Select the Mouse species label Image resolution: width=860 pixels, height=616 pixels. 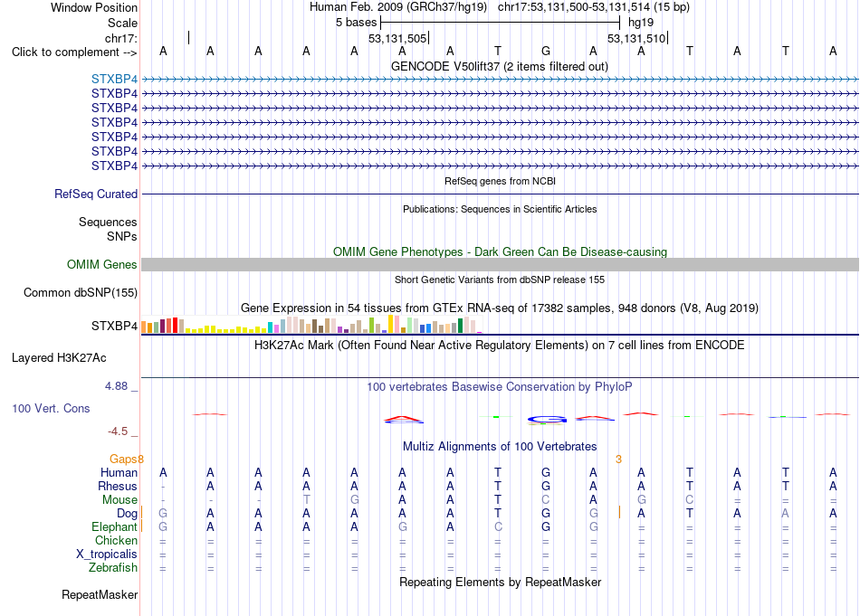point(119,500)
